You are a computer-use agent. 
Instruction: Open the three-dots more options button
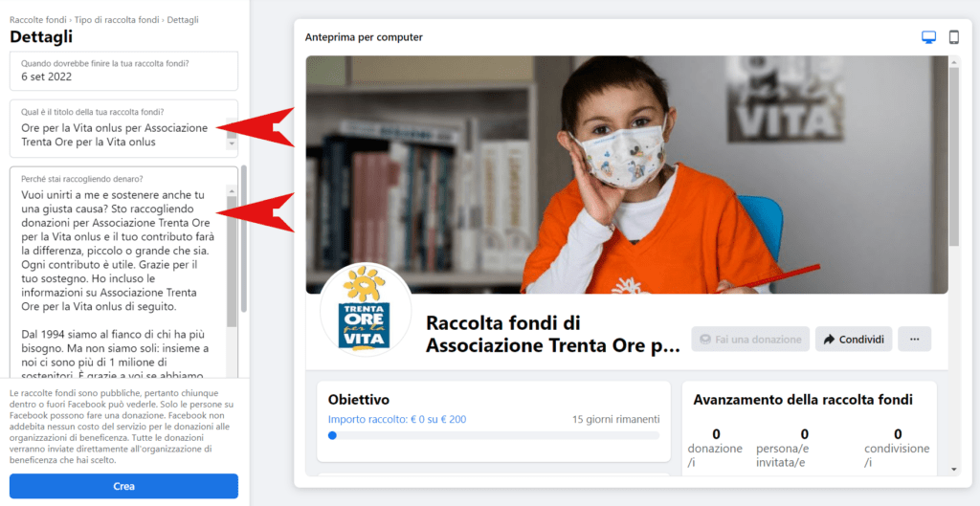pyautogui.click(x=914, y=340)
